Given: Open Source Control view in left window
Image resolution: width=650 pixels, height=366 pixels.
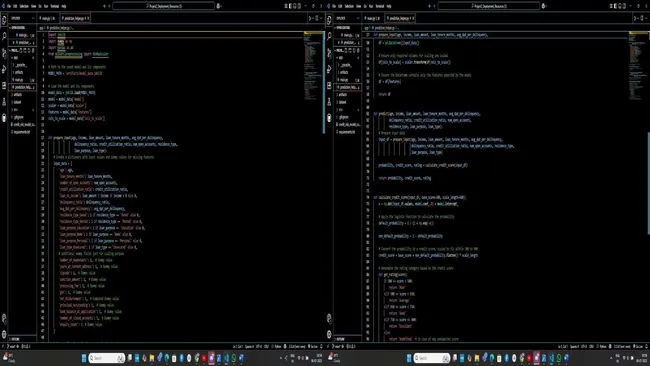Looking at the screenshot, I should 4,53.
